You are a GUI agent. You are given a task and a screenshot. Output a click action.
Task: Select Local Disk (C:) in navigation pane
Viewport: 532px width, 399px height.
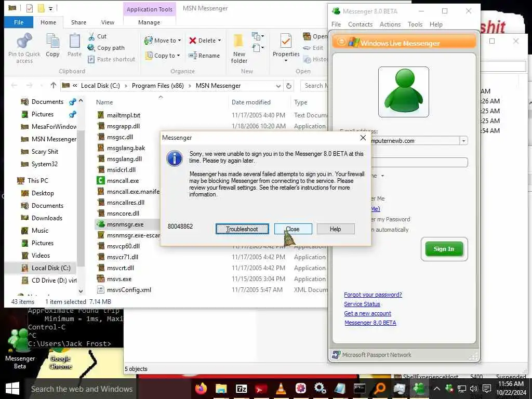pos(51,268)
